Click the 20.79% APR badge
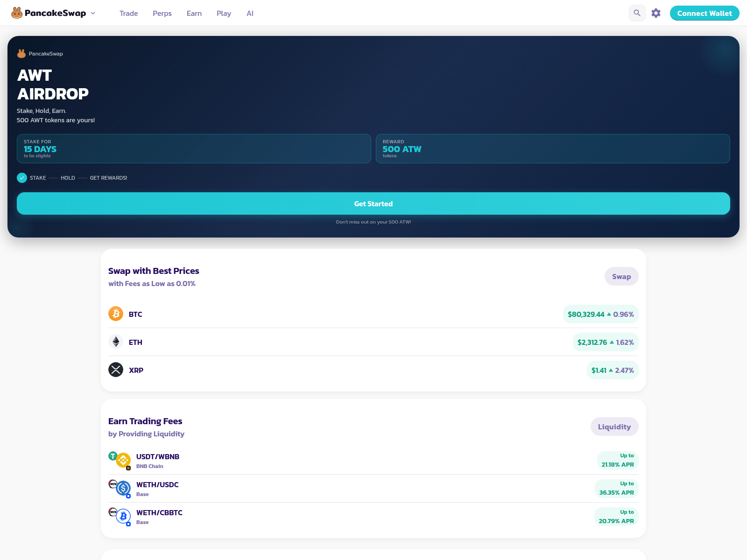 coord(616,516)
